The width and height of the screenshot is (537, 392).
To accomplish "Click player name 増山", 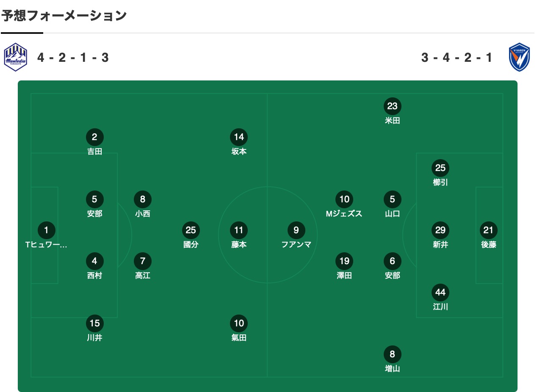I will (x=392, y=369).
